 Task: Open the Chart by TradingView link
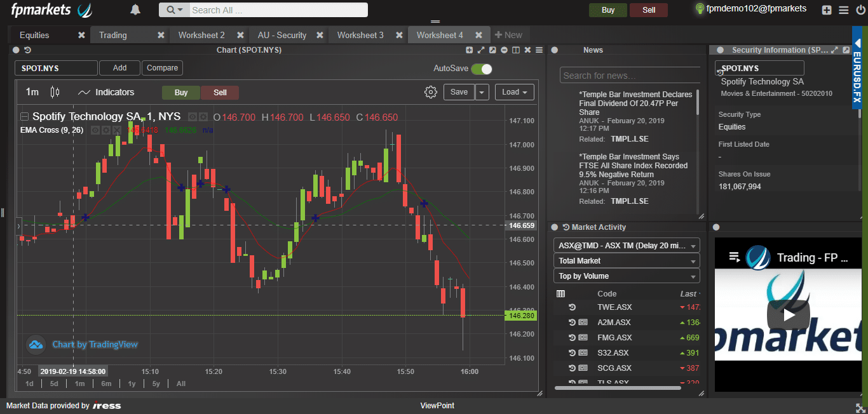95,344
